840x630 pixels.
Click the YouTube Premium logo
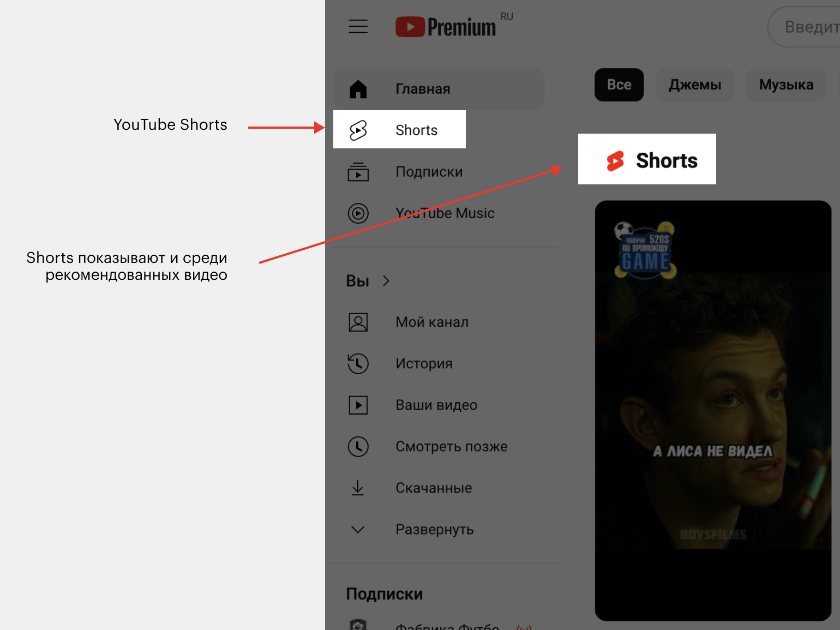[x=446, y=26]
